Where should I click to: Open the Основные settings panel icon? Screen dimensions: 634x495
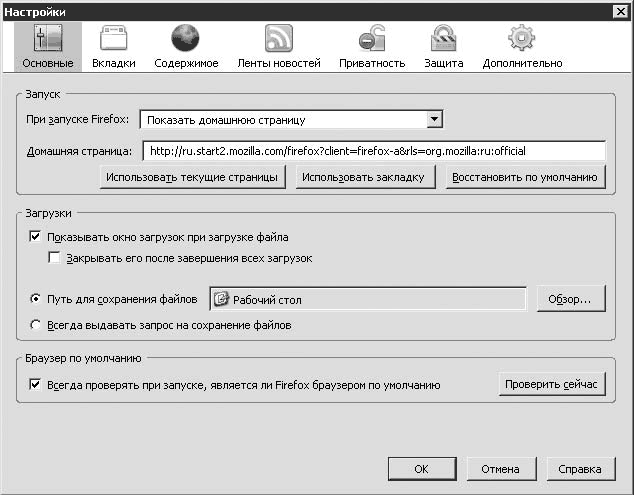pos(48,39)
